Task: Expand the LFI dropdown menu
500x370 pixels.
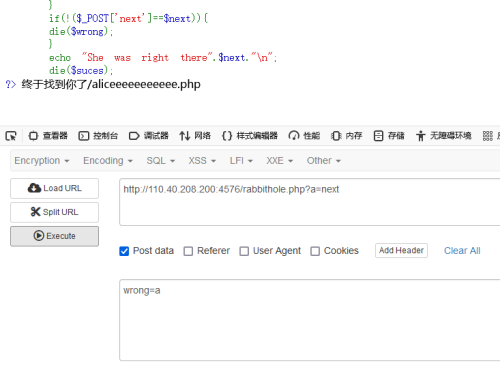Action: pyautogui.click(x=241, y=161)
